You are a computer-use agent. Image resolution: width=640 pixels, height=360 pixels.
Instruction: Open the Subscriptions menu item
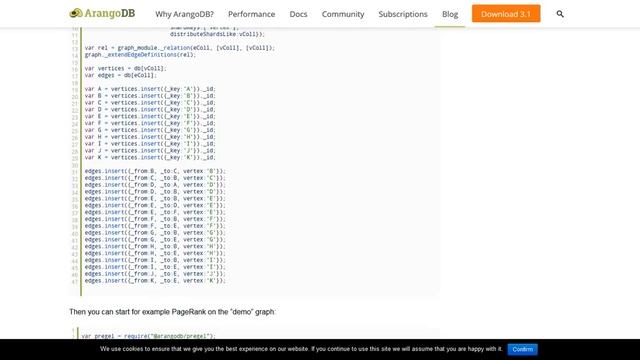coord(403,14)
